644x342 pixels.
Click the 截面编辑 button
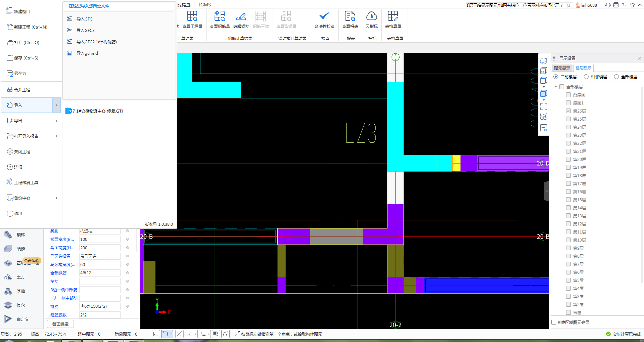click(x=60, y=324)
